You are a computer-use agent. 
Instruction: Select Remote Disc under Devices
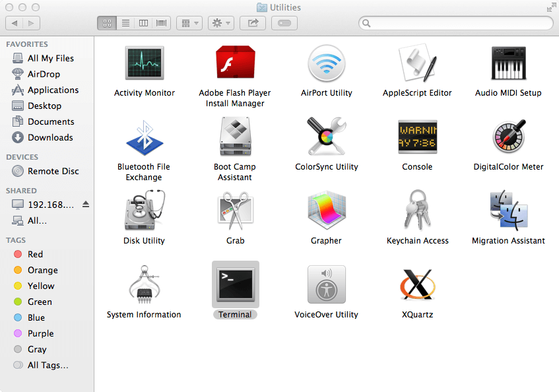tap(47, 171)
